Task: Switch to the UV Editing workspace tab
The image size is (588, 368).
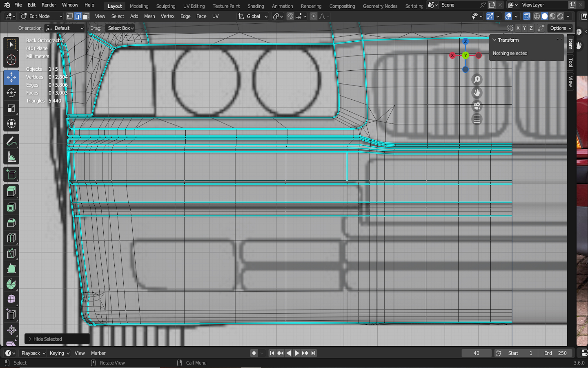Action: coord(194,6)
